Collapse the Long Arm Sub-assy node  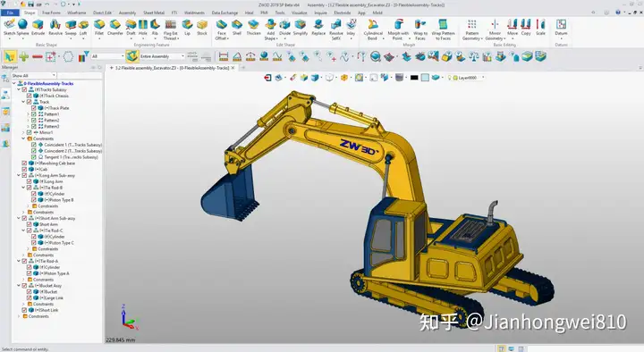coord(19,175)
